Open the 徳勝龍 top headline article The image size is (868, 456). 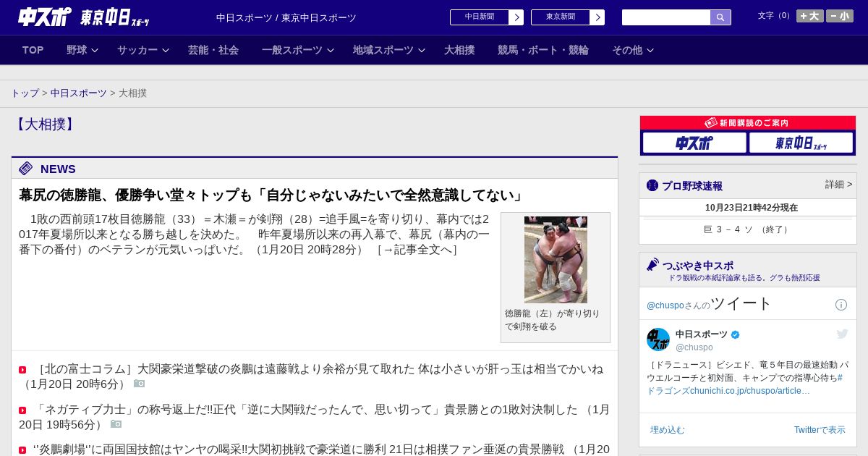[x=271, y=195]
